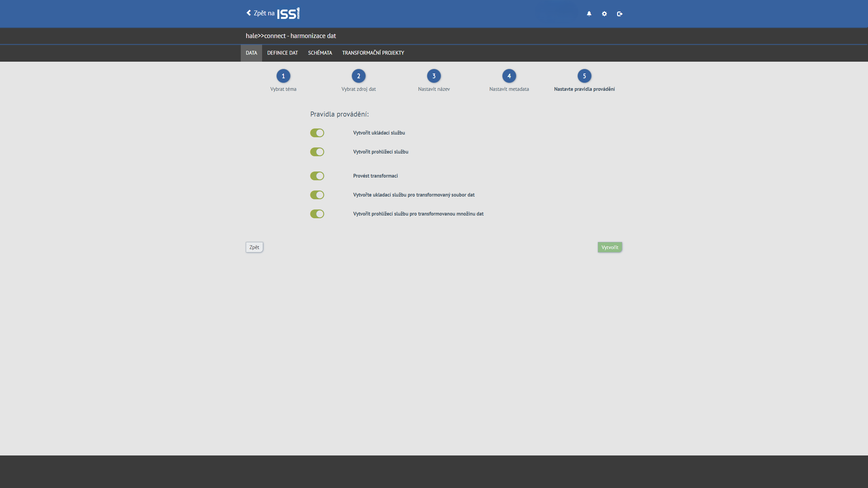The image size is (868, 488).
Task: Toggle off Vytvořit prohlížecí službu switch
Action: tap(317, 152)
